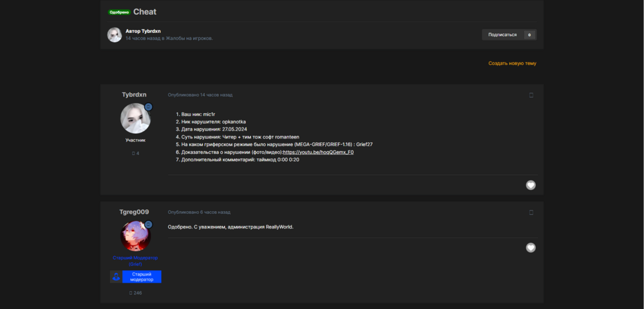Click the follower count next to Подписаться
644x309 pixels.
(x=529, y=35)
